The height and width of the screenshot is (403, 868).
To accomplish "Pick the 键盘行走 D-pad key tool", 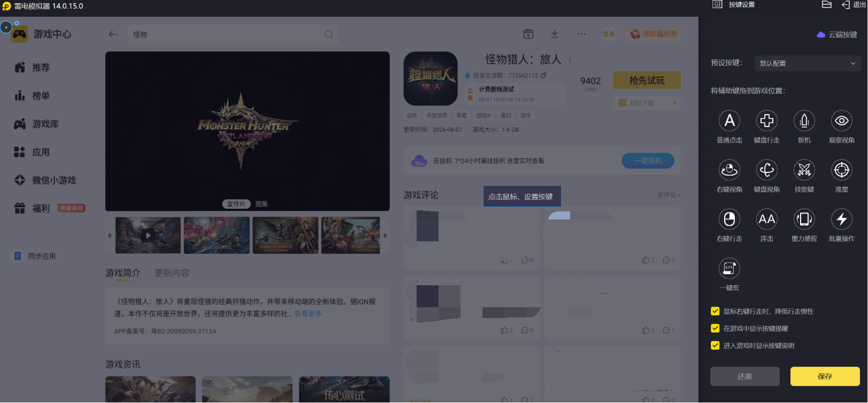I will (767, 121).
